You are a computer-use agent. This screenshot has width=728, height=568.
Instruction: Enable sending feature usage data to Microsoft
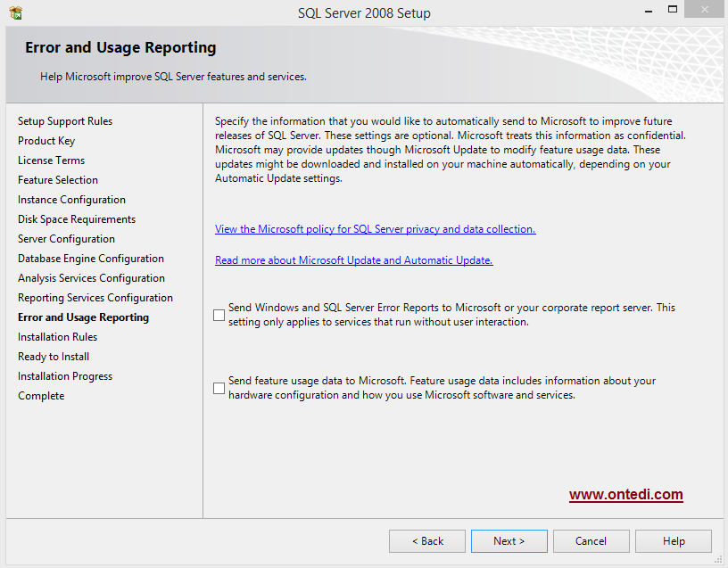click(219, 388)
